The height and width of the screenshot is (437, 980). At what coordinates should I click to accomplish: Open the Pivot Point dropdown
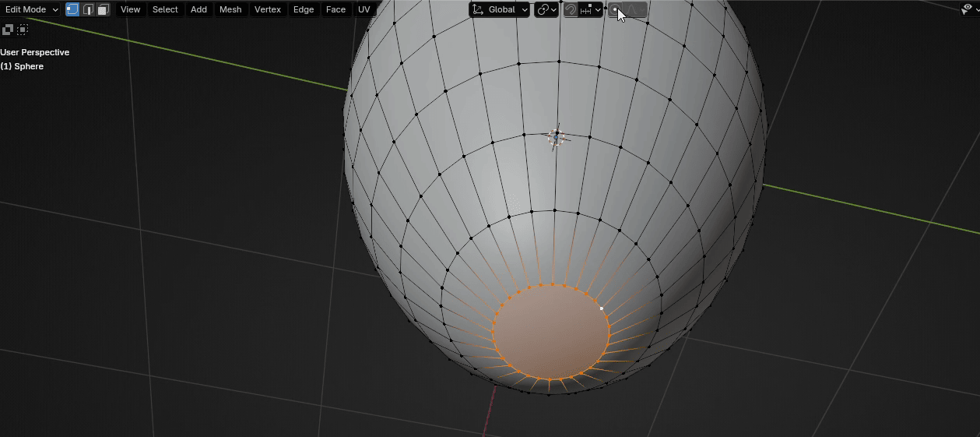point(546,9)
